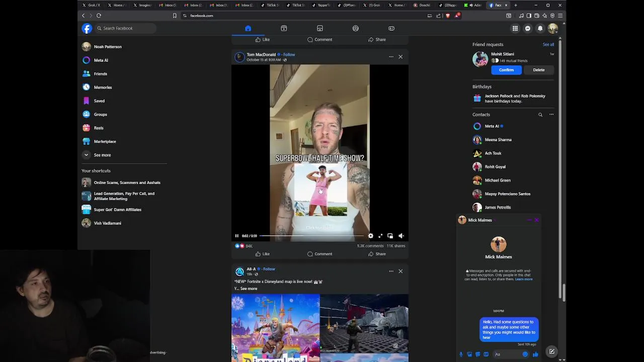Open the Video tab icon
644x362 pixels.
[284, 28]
